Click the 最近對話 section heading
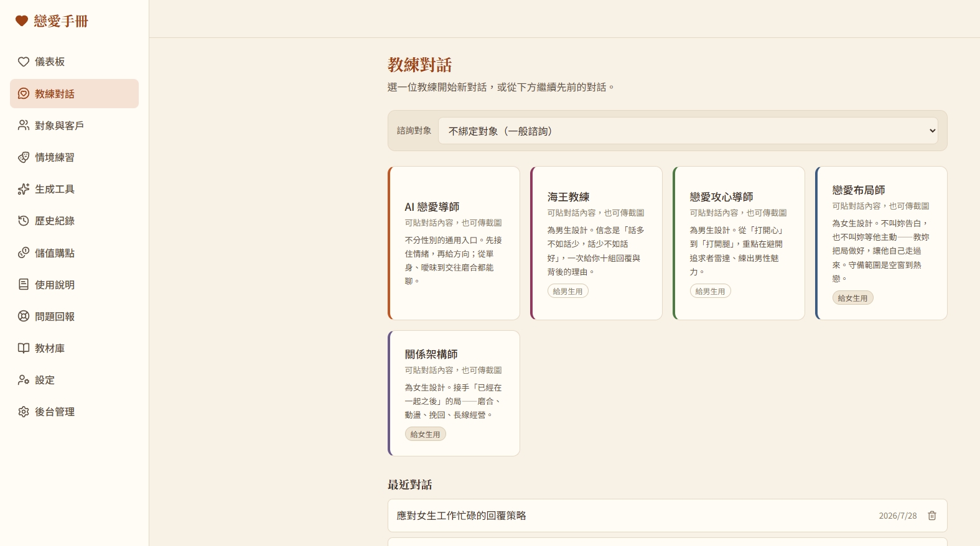This screenshot has height=546, width=980. pyautogui.click(x=410, y=484)
